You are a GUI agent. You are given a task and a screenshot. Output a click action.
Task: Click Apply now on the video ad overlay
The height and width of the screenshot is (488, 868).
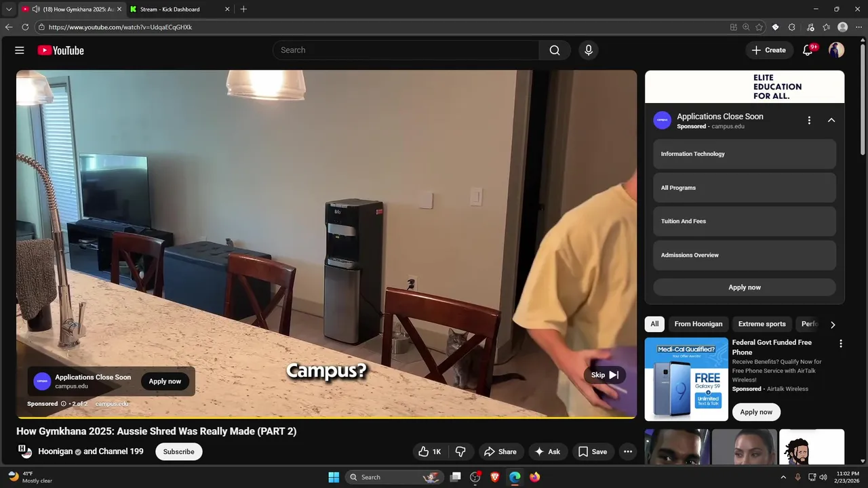165,381
